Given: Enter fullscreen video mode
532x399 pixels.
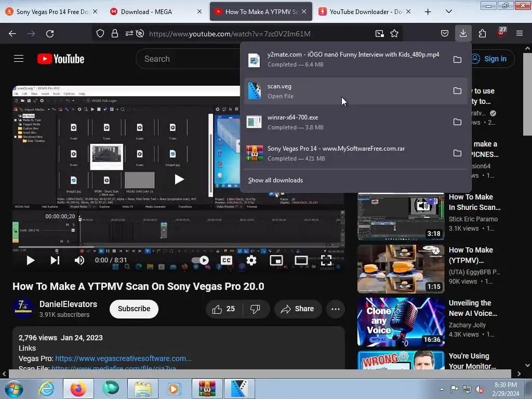Looking at the screenshot, I should click(326, 260).
